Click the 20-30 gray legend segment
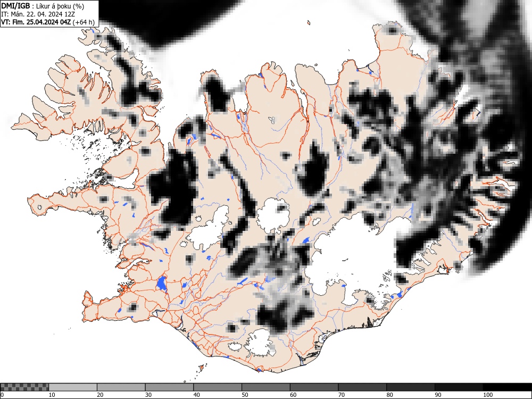 point(121,387)
